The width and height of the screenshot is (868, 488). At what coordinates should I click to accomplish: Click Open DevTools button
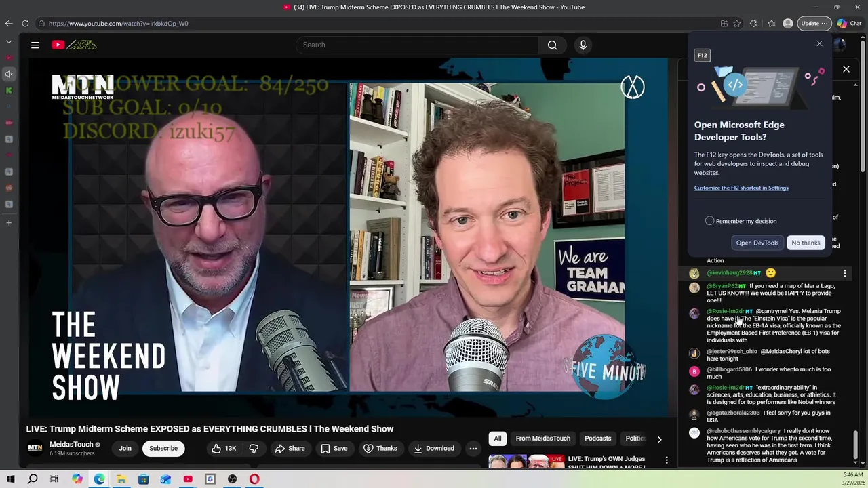(x=757, y=243)
